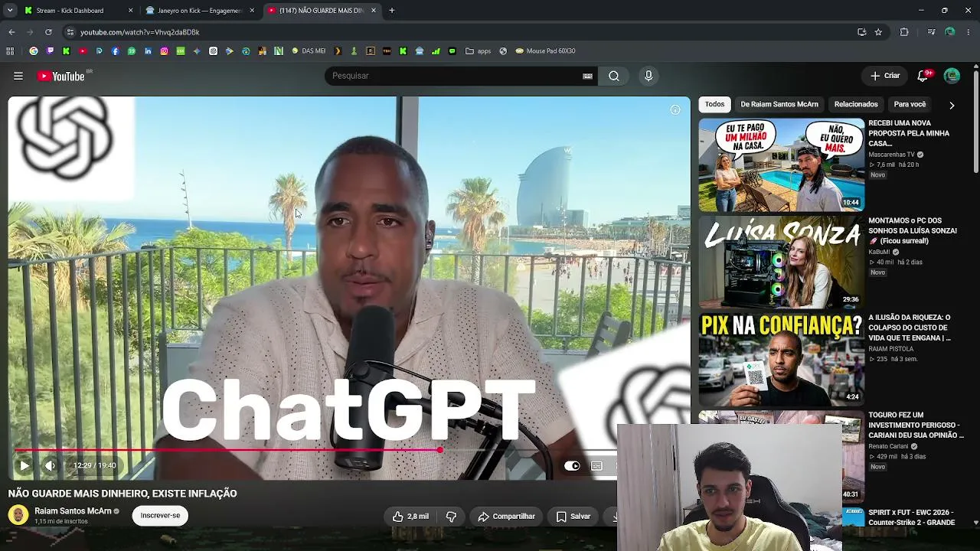
Task: Open the Chrome three-dot menu
Action: [x=969, y=32]
